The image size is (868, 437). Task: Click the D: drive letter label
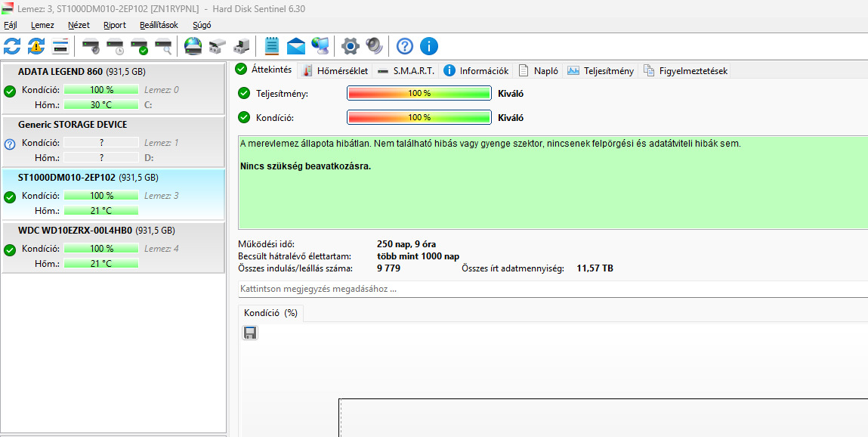click(148, 158)
